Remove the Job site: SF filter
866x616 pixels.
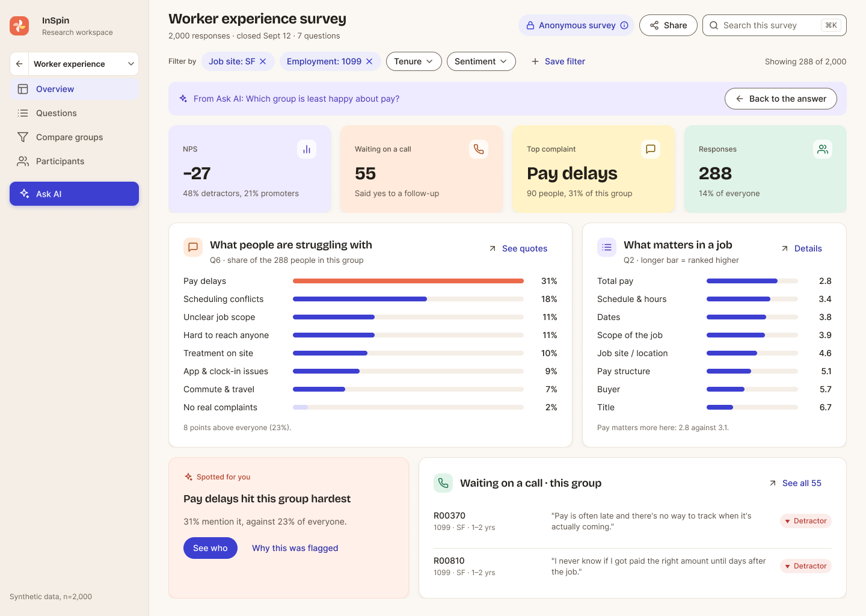click(263, 61)
